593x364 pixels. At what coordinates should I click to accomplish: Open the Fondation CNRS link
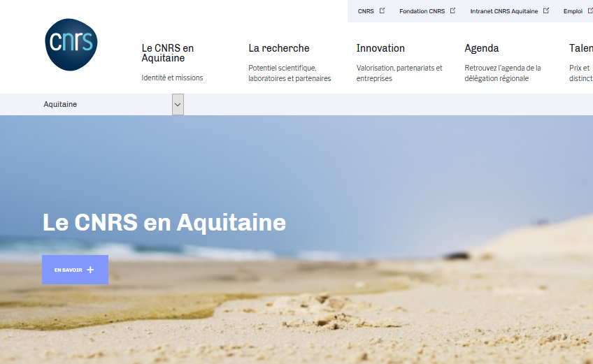pyautogui.click(x=422, y=11)
